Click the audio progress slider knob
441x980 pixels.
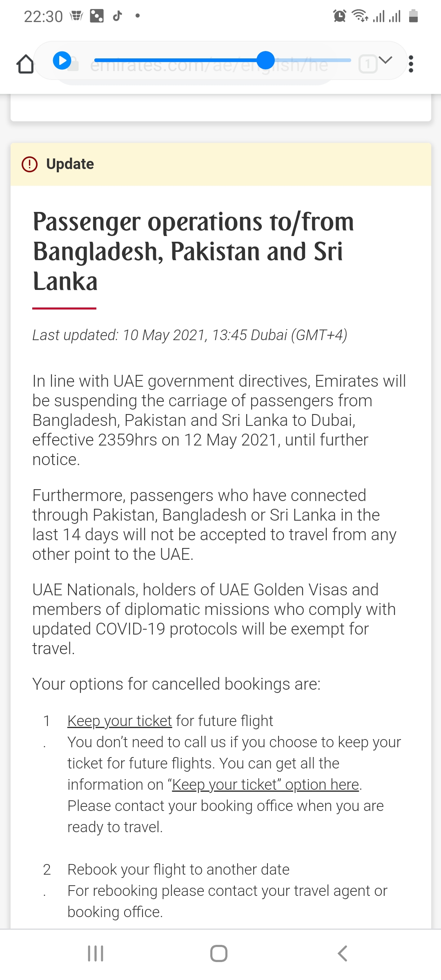point(266,60)
